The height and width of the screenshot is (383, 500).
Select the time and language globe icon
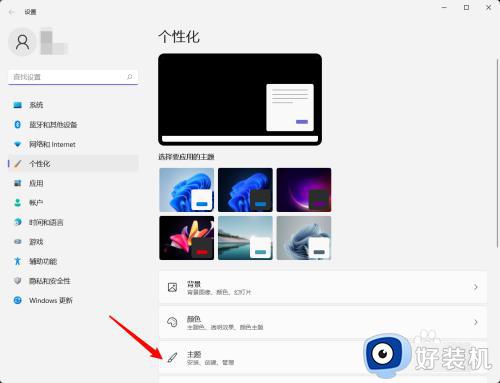pos(17,222)
